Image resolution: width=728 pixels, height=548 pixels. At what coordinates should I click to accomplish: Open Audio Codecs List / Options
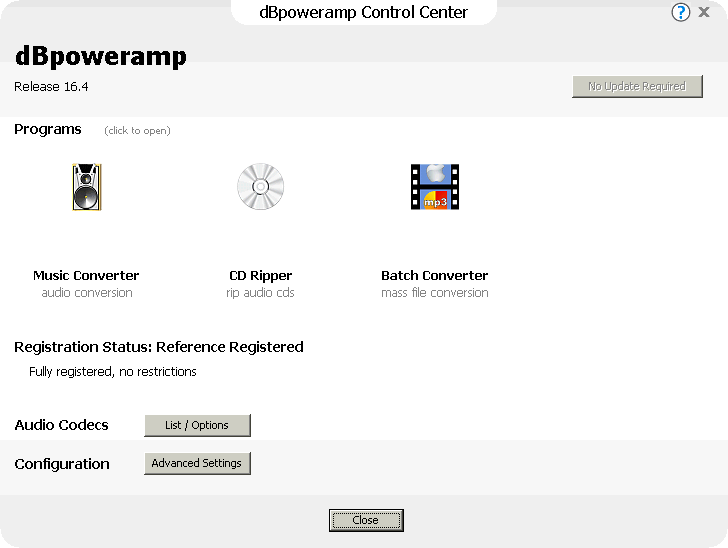point(197,425)
